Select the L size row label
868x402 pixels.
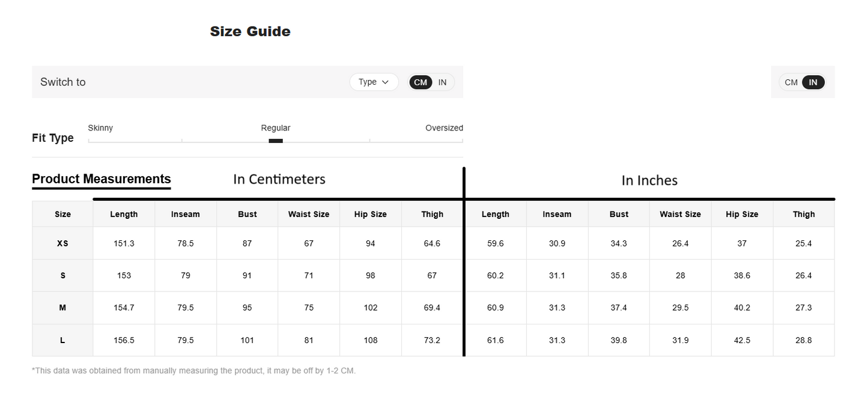click(x=62, y=340)
